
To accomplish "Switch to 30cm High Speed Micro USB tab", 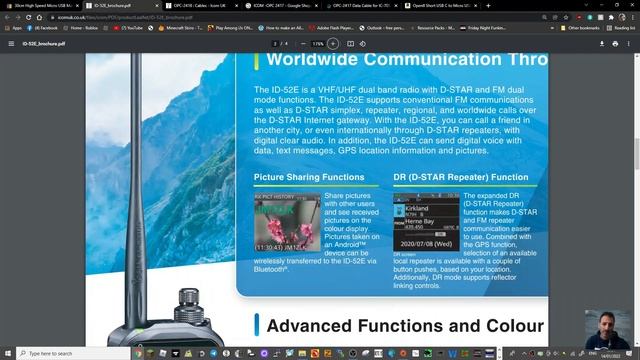I will click(41, 6).
